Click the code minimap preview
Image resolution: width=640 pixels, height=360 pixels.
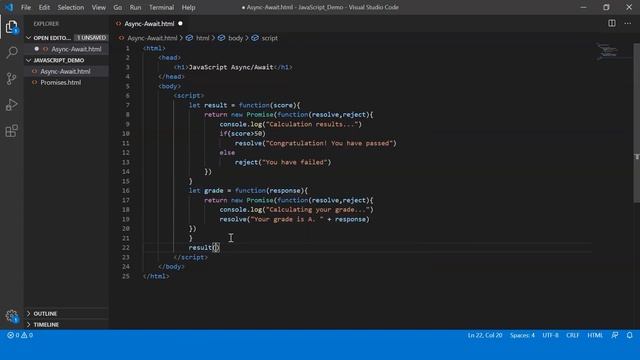[608, 51]
